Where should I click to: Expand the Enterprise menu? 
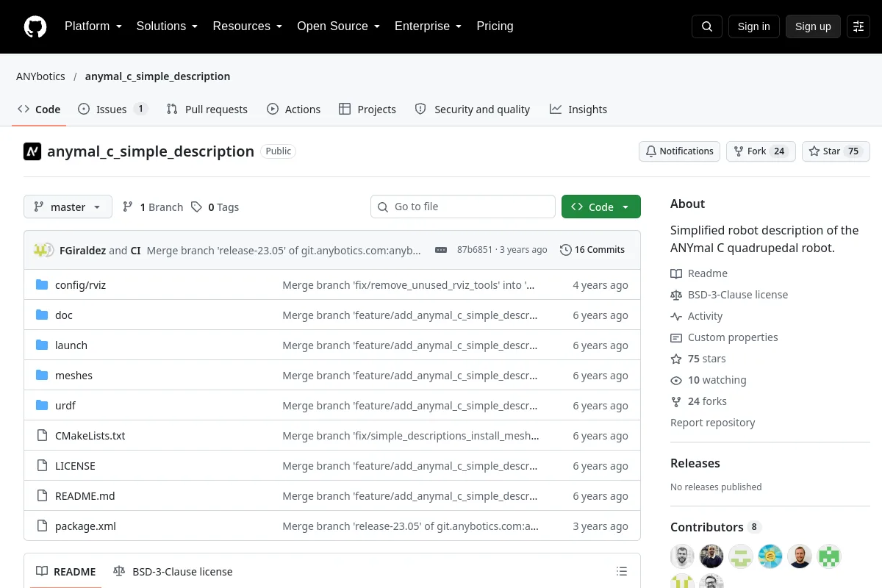point(428,26)
